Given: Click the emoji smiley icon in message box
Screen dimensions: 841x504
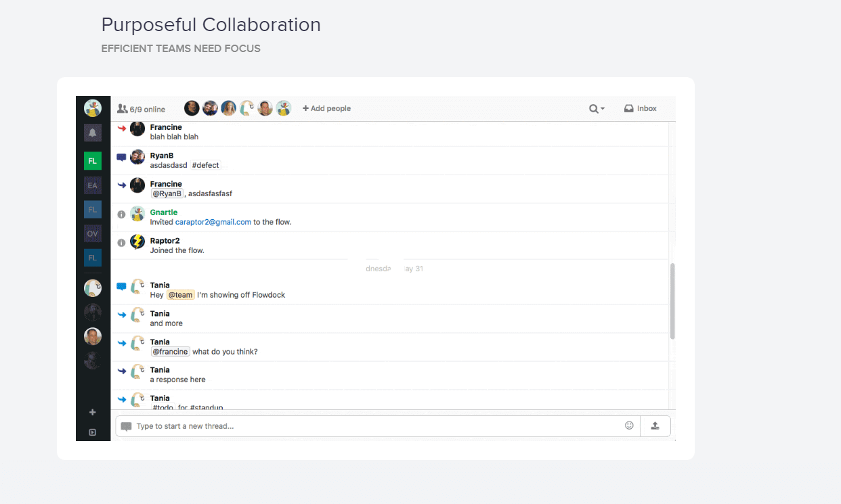Looking at the screenshot, I should [x=629, y=426].
